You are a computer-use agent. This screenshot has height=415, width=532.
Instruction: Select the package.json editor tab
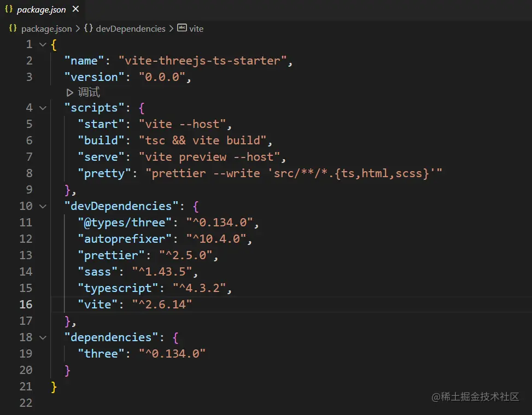43,10
